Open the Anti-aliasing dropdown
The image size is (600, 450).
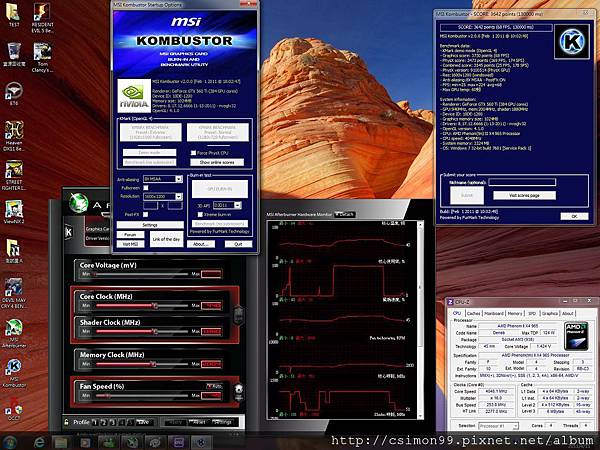coord(163,179)
